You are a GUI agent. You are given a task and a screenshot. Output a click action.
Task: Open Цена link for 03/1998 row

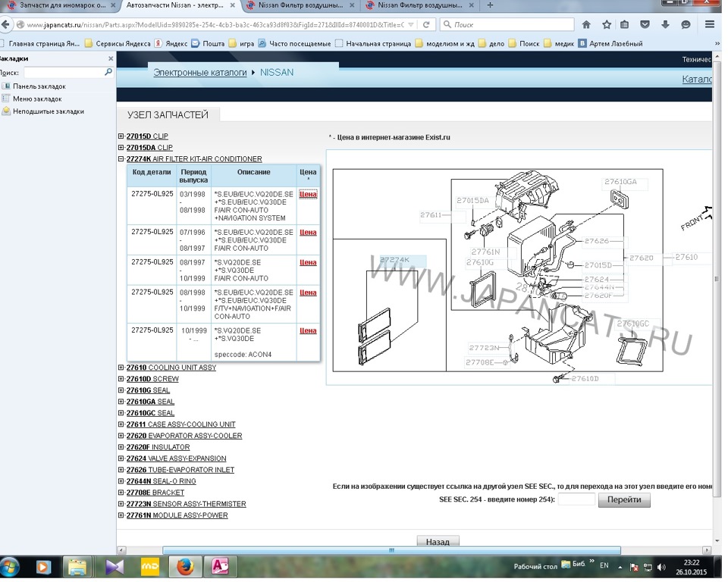[308, 194]
